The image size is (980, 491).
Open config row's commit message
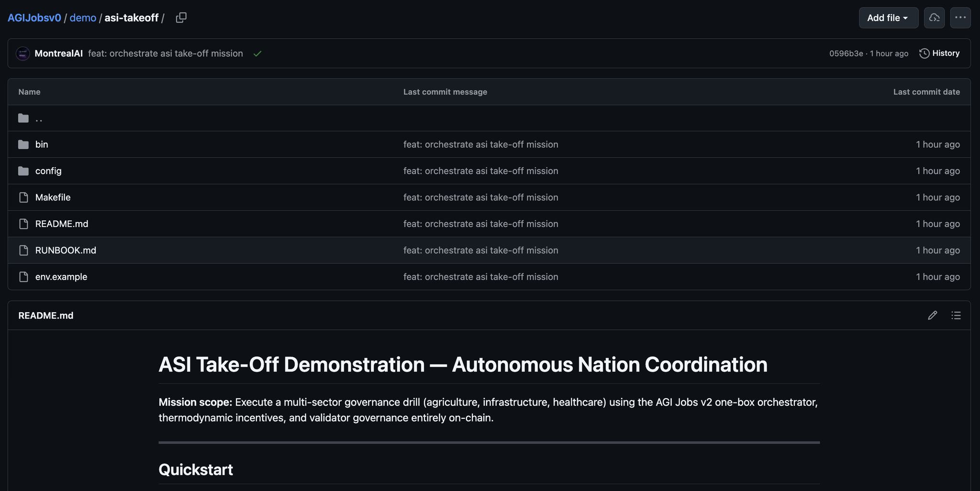pos(480,171)
